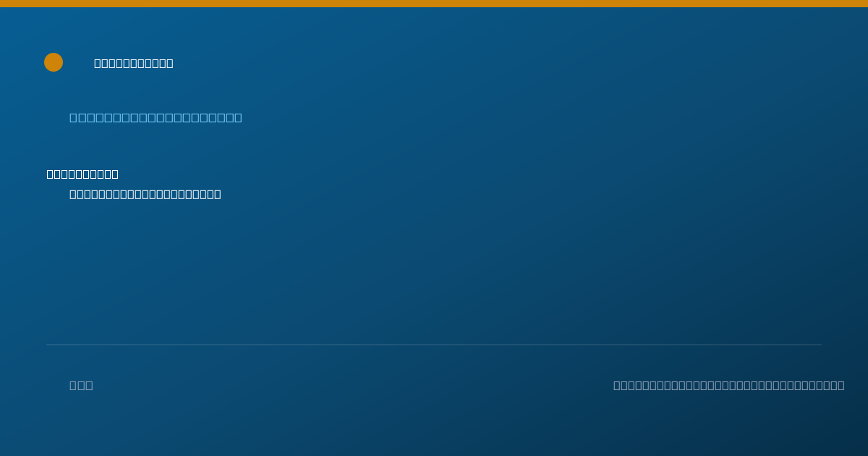Open the long gray footer text on the right
Viewport: 868px width, 456px height.
coord(729,385)
